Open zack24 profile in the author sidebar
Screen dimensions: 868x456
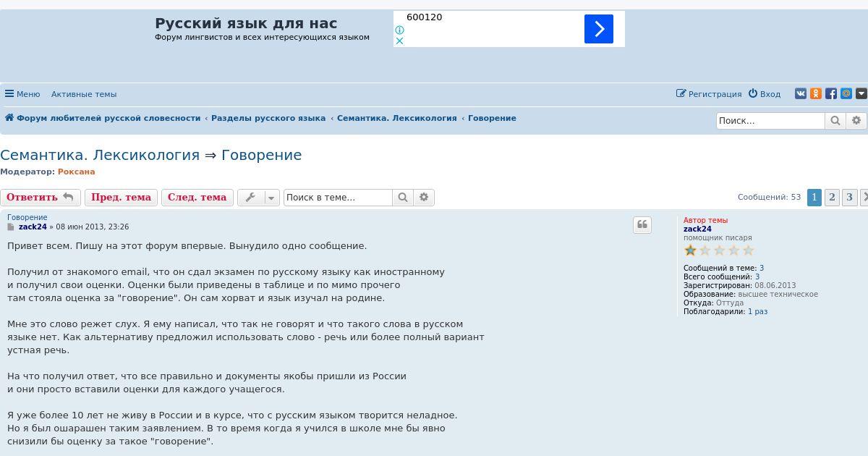697,229
